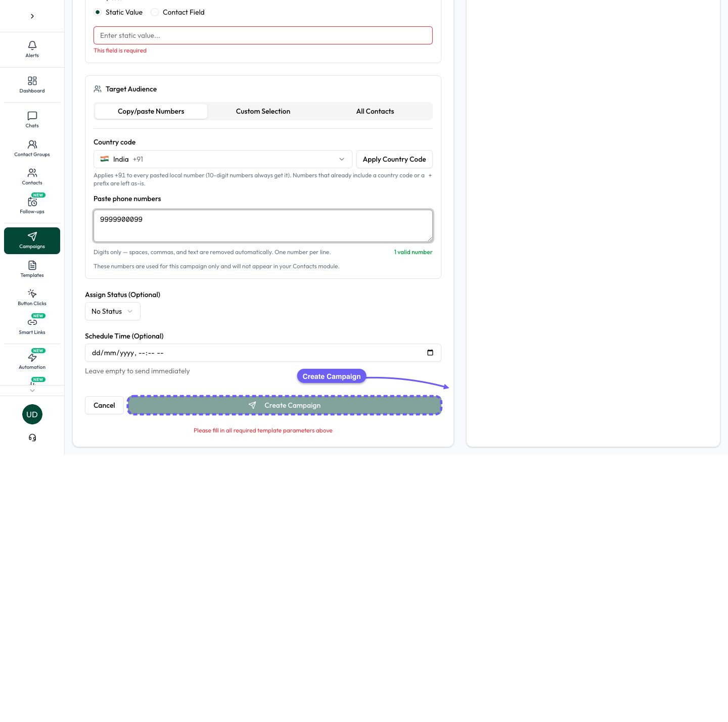This screenshot has width=728, height=722.
Task: Click the '1 valid number' text
Action: (413, 252)
